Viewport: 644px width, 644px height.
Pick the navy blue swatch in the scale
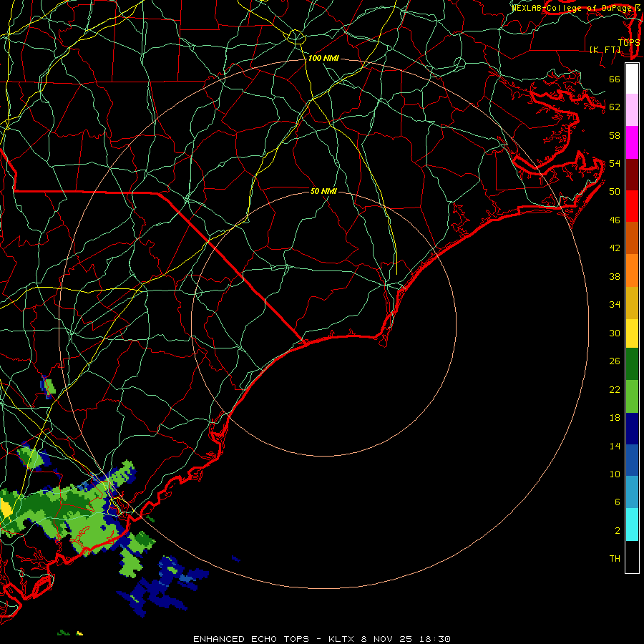[632, 429]
